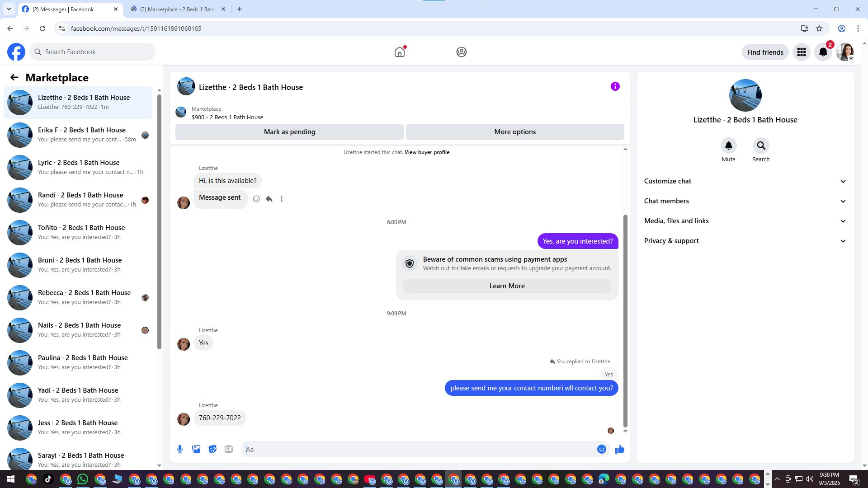Image resolution: width=868 pixels, height=488 pixels.
Task: Open the emoji picker
Action: point(601,449)
